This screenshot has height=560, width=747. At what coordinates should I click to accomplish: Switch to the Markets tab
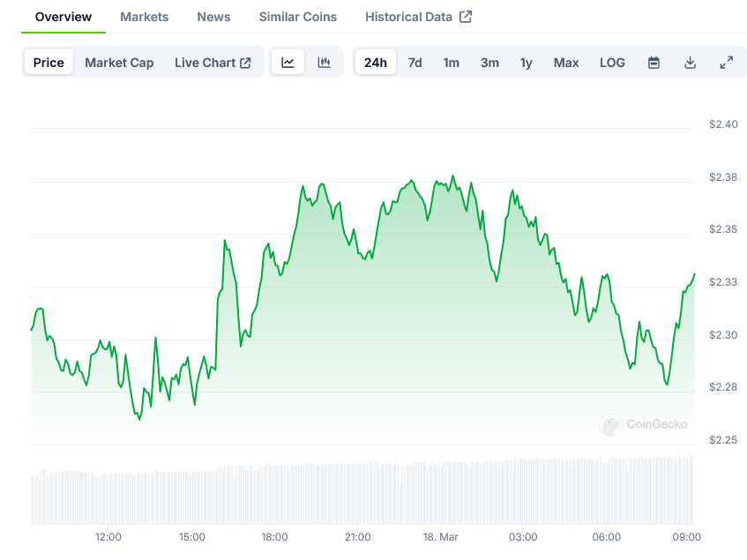(x=145, y=17)
